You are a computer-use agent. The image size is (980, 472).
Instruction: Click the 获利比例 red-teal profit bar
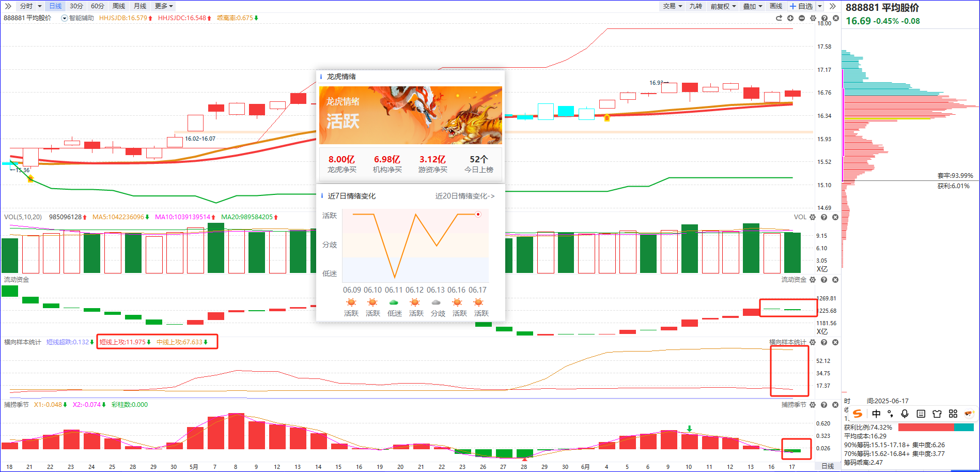(936, 428)
